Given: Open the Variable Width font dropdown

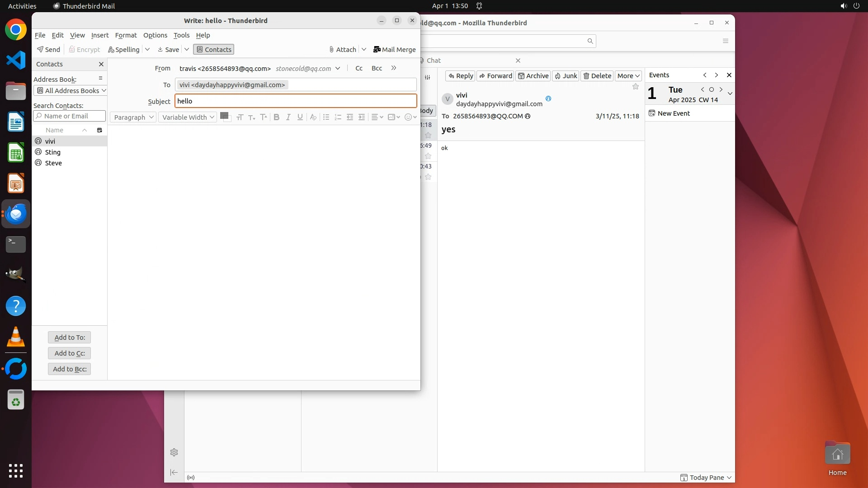Looking at the screenshot, I should point(188,117).
